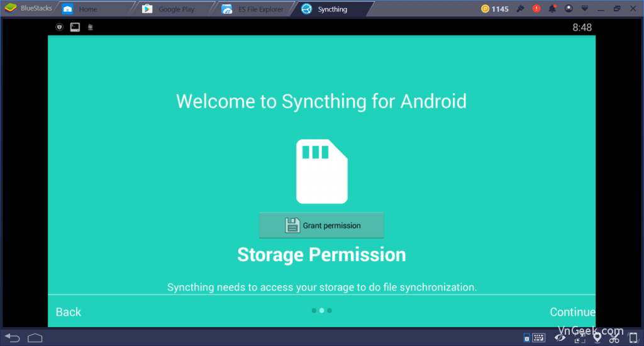Click the shake device icon
The width and height of the screenshot is (644, 346).
pos(633,338)
